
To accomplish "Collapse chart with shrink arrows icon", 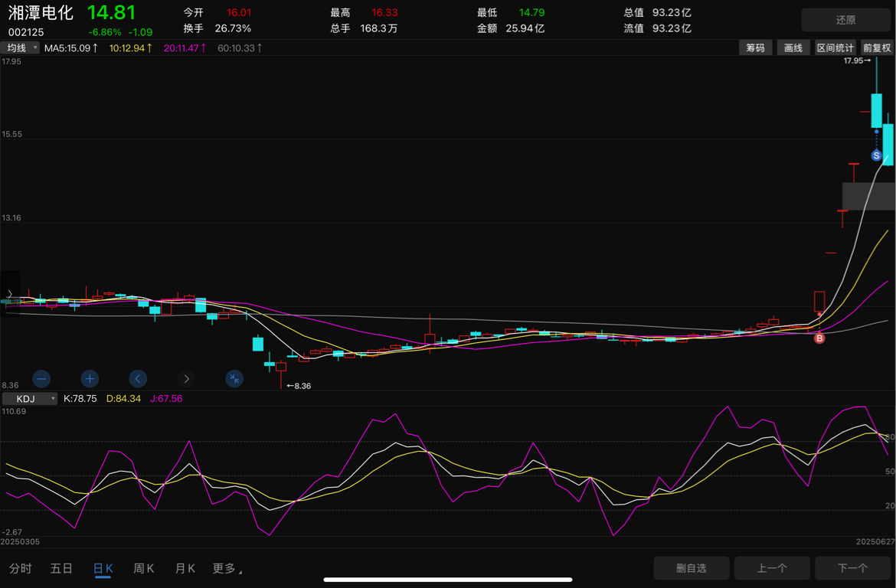I will tap(234, 378).
